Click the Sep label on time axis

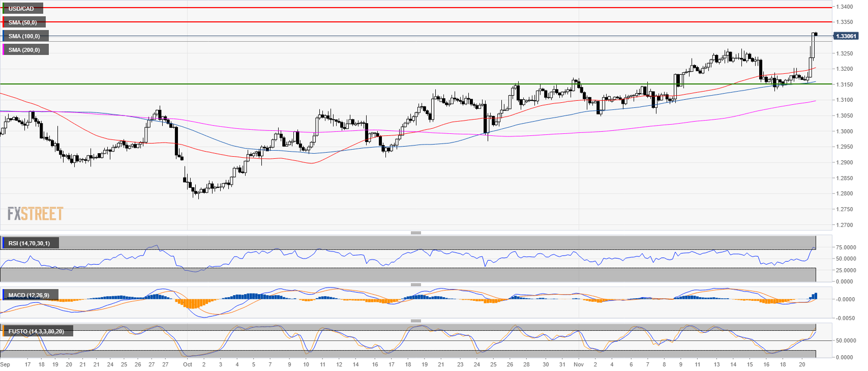click(5, 364)
